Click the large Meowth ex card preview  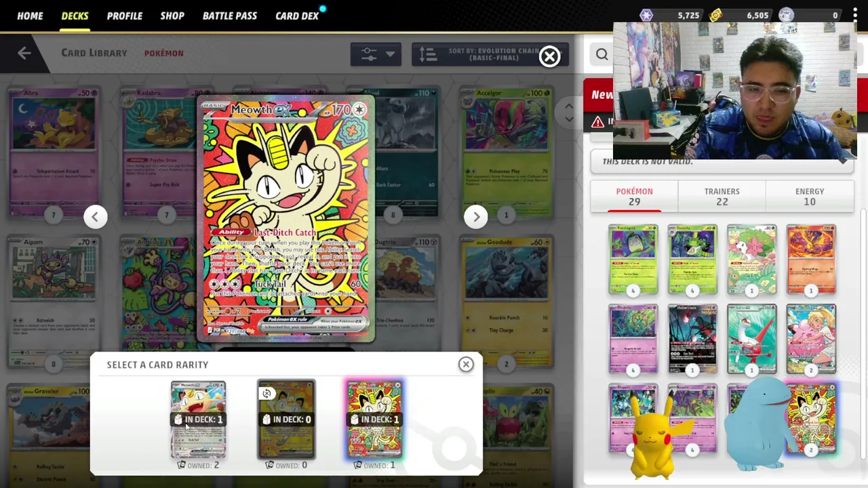(285, 219)
